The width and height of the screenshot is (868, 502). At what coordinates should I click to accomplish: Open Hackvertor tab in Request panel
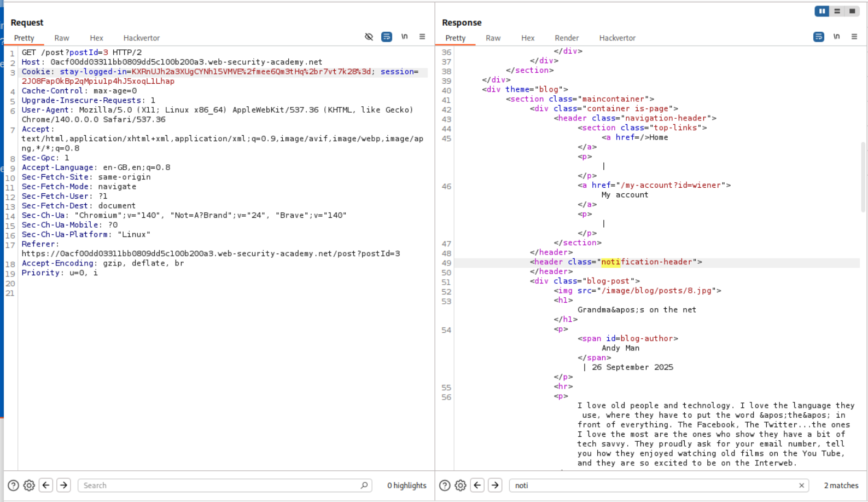(141, 38)
